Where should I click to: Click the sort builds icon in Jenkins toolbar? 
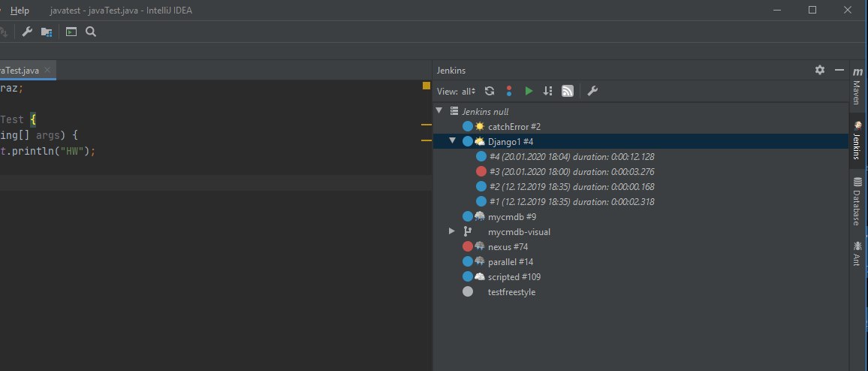pos(547,91)
